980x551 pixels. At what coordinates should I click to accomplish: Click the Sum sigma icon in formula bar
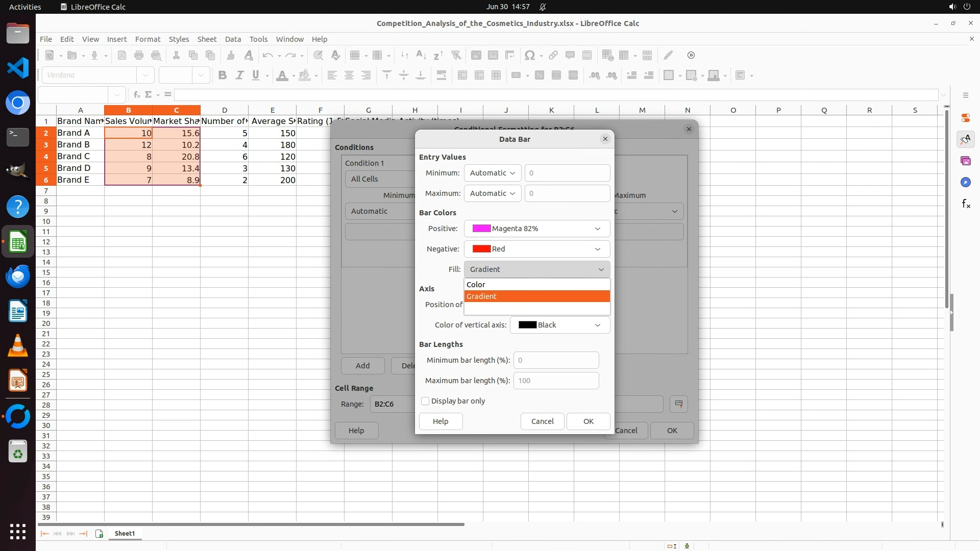(149, 95)
